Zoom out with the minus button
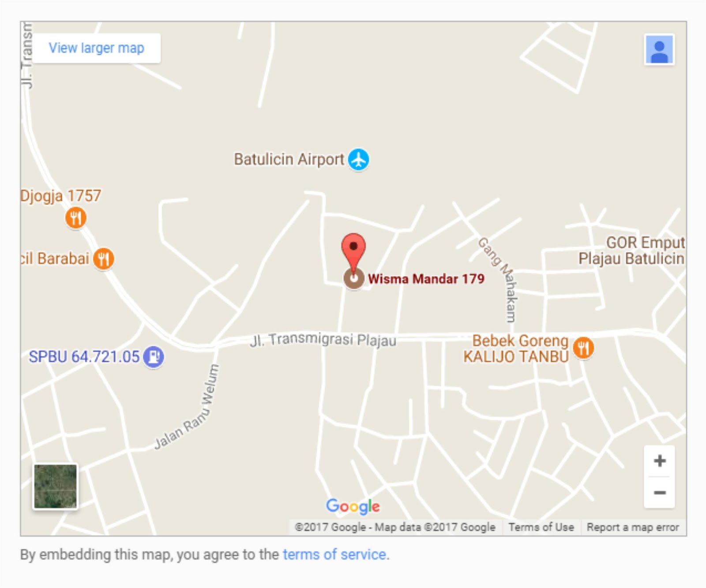 (x=660, y=492)
